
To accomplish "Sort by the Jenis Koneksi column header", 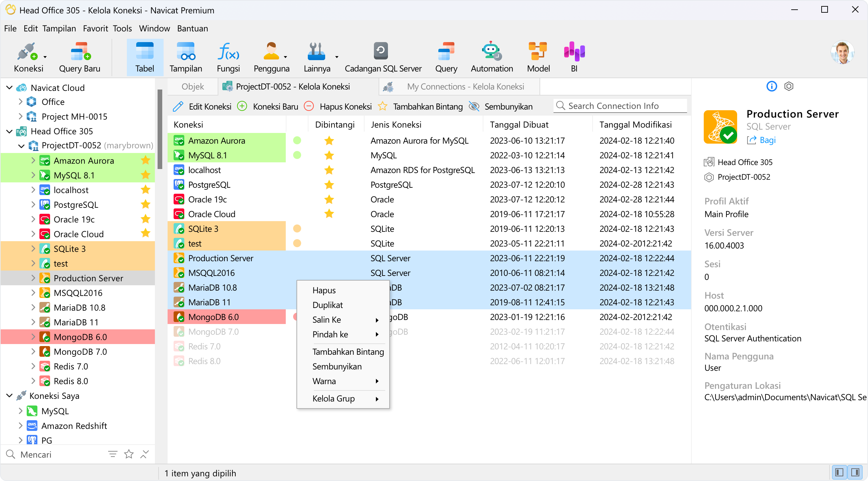I will point(423,125).
